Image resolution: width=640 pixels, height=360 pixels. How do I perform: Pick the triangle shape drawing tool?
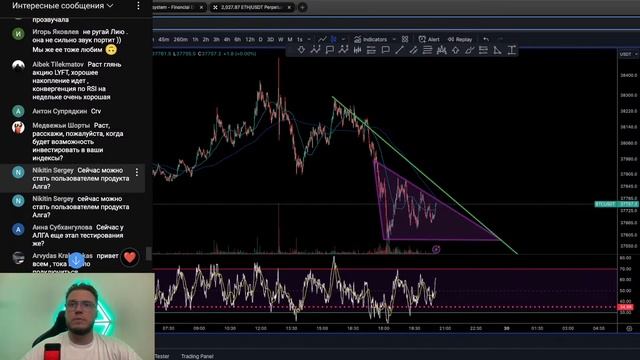[x=497, y=50]
